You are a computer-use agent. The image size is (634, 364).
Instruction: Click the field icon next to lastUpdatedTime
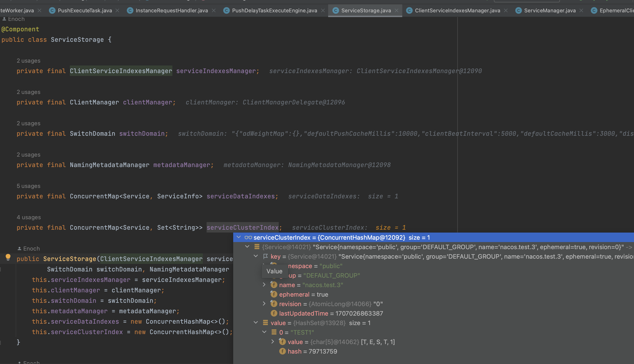point(274,313)
